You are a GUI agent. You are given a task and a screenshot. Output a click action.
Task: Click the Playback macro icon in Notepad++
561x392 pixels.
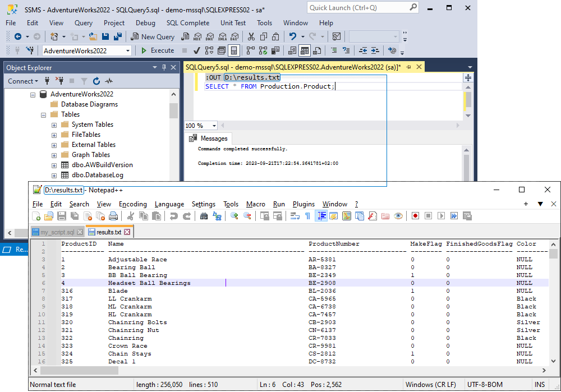441,216
